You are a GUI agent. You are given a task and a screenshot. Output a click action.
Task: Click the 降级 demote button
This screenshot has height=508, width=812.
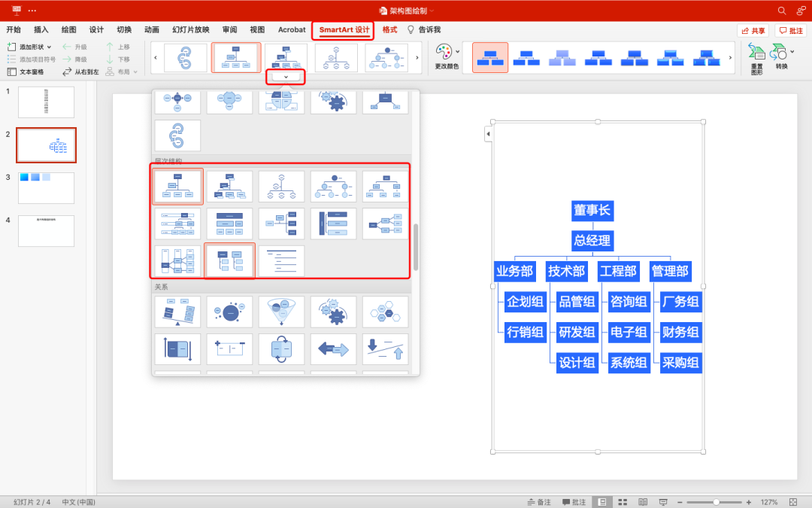point(75,59)
